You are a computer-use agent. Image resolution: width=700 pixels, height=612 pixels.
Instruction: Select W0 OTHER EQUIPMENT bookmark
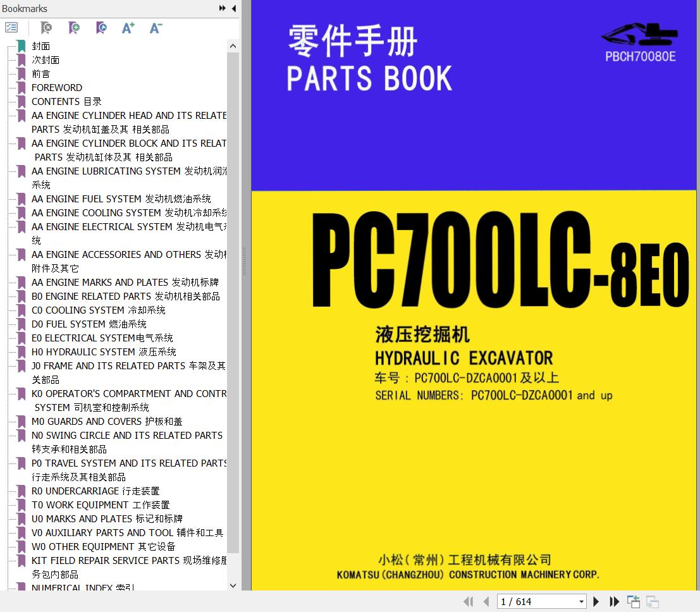pos(104,546)
